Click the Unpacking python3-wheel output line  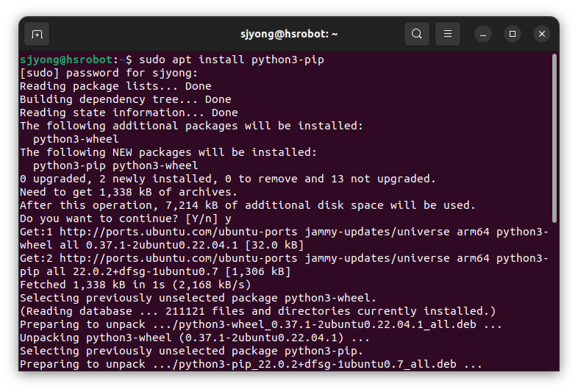pos(195,338)
